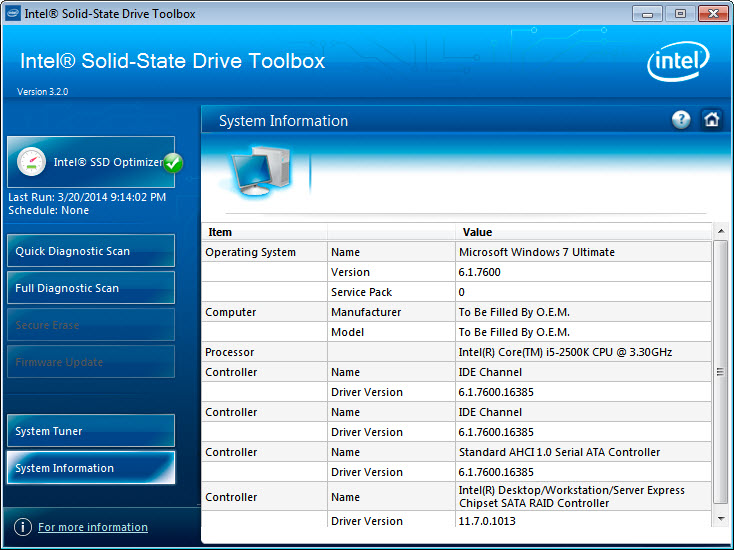The height and width of the screenshot is (550, 734).
Task: Click the scrollbar down arrow
Action: click(x=721, y=519)
